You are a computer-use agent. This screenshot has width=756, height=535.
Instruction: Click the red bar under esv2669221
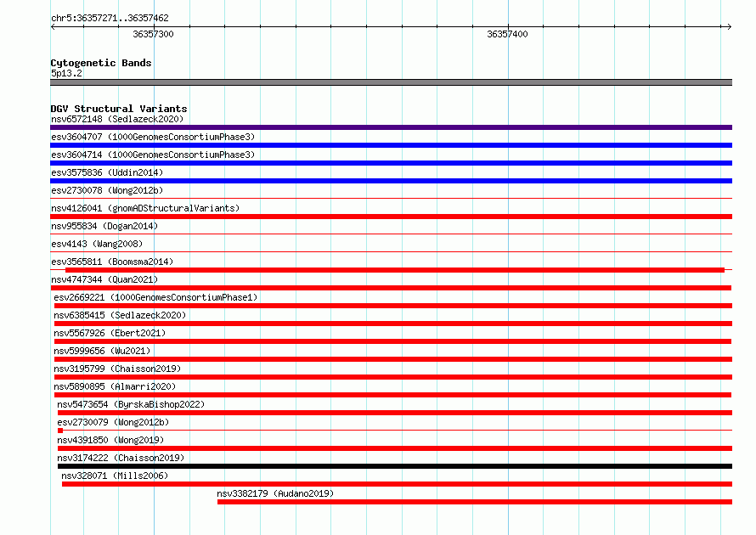click(x=393, y=306)
